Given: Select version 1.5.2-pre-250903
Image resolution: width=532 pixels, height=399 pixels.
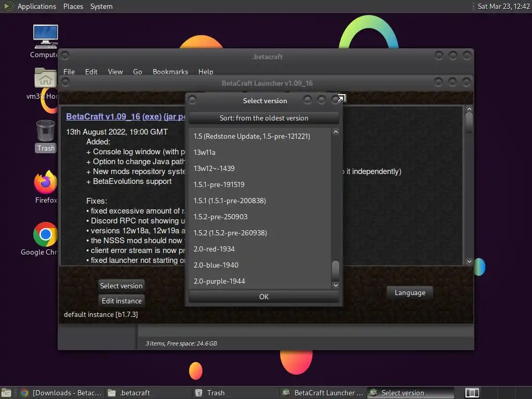Looking at the screenshot, I should (260, 217).
